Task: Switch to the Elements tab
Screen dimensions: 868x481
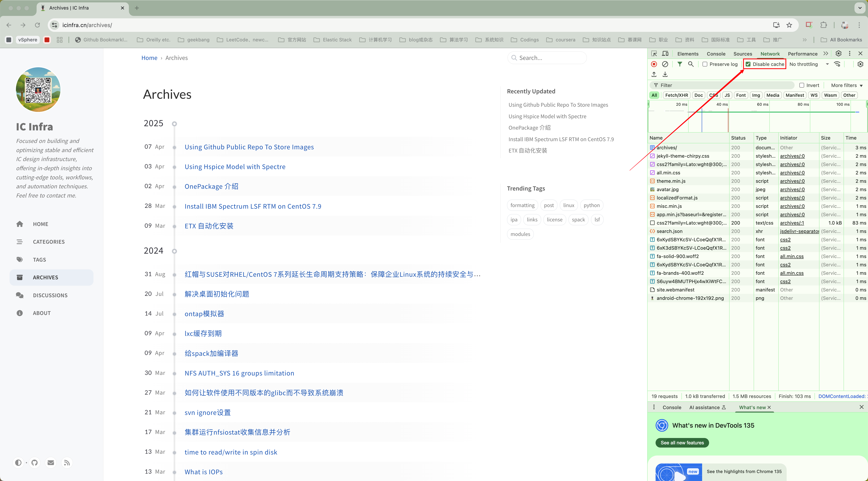Action: tap(688, 54)
